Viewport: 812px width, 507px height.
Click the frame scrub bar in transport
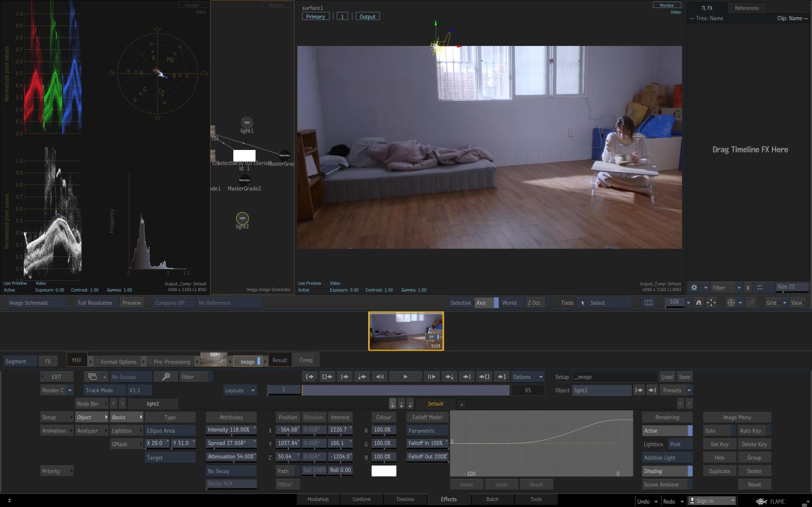coord(405,390)
